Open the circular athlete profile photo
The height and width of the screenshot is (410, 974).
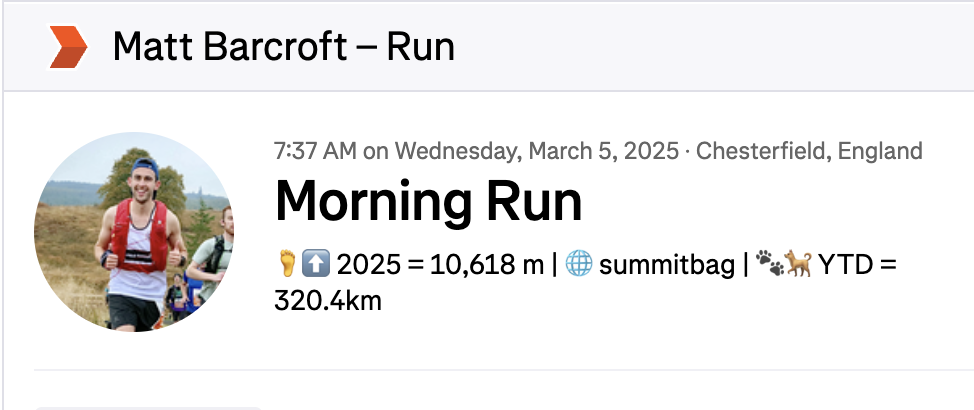coord(134,232)
